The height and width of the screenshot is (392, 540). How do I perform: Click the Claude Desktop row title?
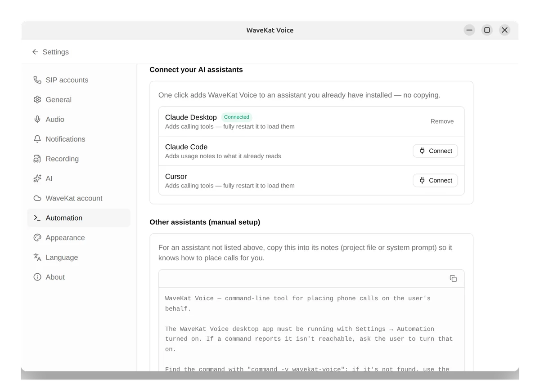pos(191,117)
